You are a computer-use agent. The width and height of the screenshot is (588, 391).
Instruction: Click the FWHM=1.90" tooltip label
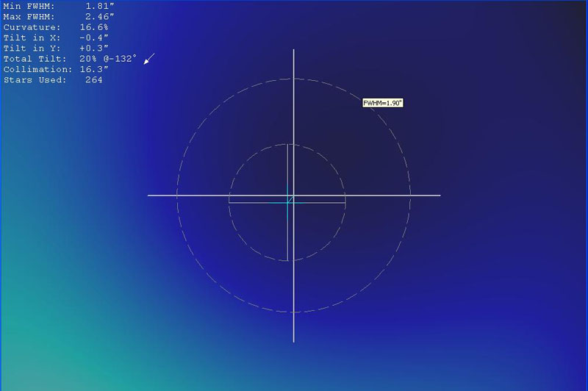(x=383, y=103)
